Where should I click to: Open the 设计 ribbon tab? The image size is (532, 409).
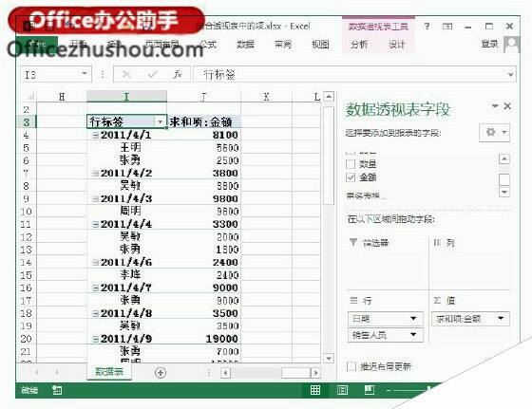(396, 45)
